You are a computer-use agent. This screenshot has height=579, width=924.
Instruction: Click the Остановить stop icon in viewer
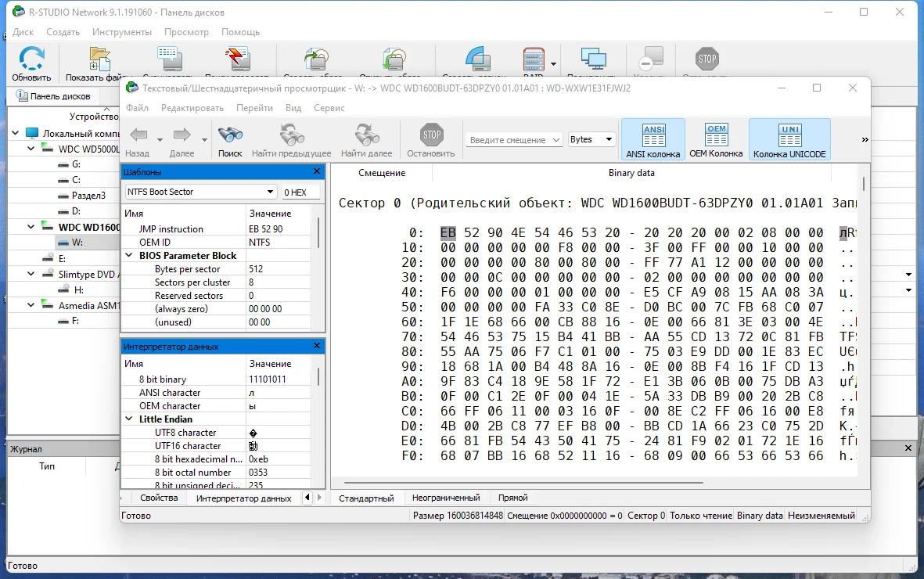point(431,135)
